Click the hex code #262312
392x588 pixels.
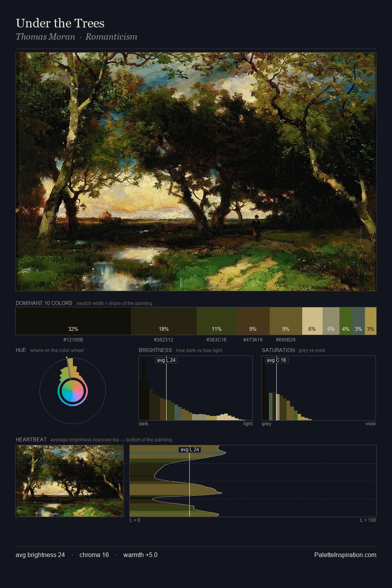(x=164, y=340)
